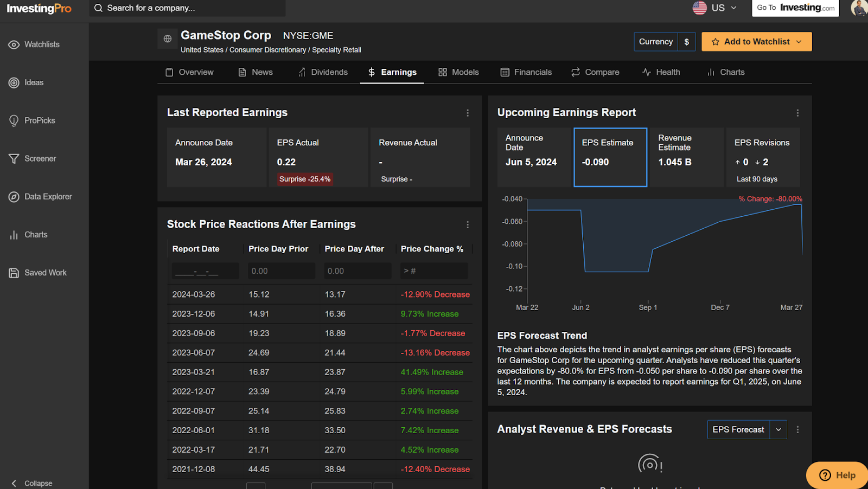
Task: Open Data Explorer from sidebar
Action: pyautogui.click(x=40, y=196)
